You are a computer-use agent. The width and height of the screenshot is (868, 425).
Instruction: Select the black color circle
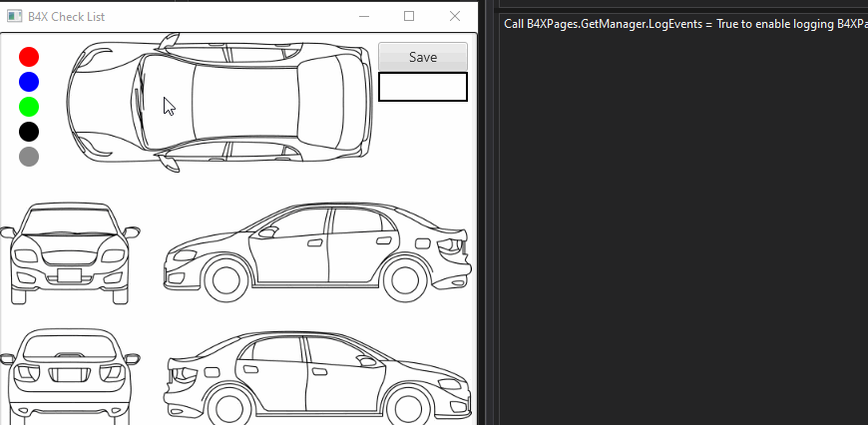(29, 132)
